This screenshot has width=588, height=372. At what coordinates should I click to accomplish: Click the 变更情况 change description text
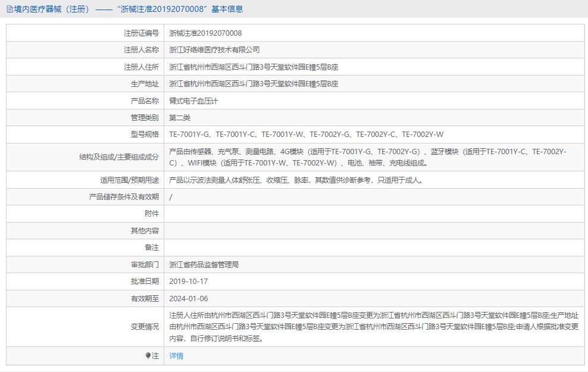[374, 327]
